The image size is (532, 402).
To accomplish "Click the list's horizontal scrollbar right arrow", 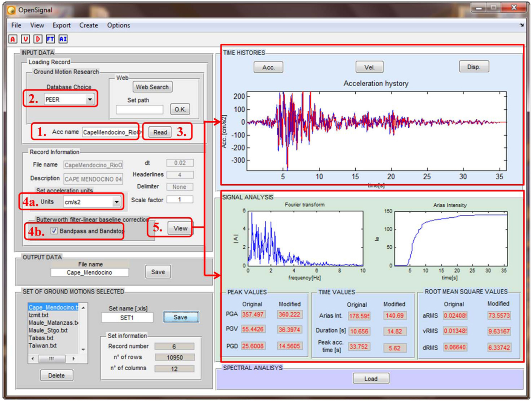I will (73, 359).
